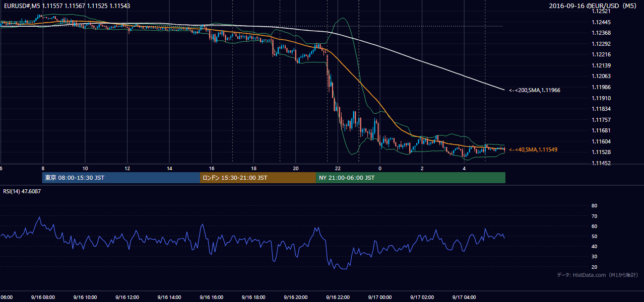
Task: Select the NY 21:00-06:00 JST session bar
Action: [411, 178]
